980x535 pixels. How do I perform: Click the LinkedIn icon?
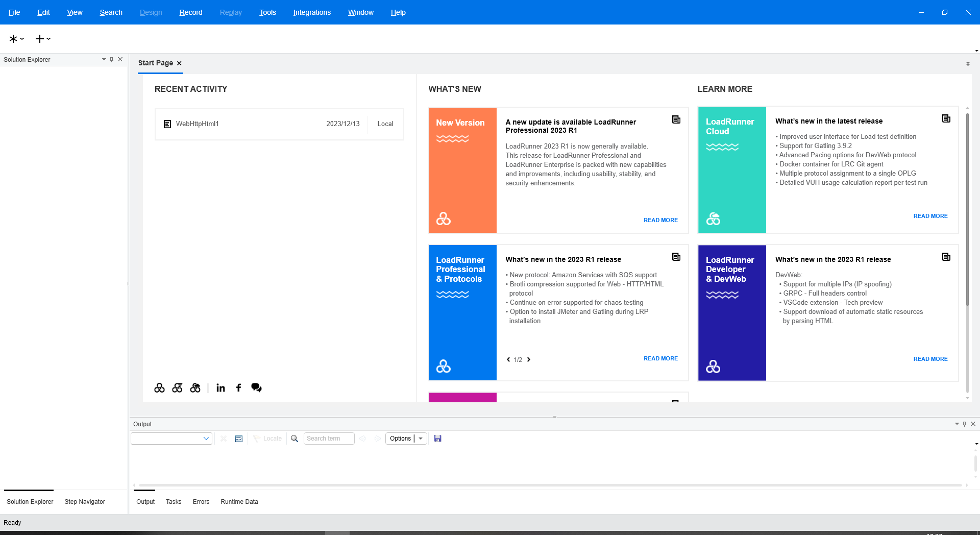click(220, 388)
